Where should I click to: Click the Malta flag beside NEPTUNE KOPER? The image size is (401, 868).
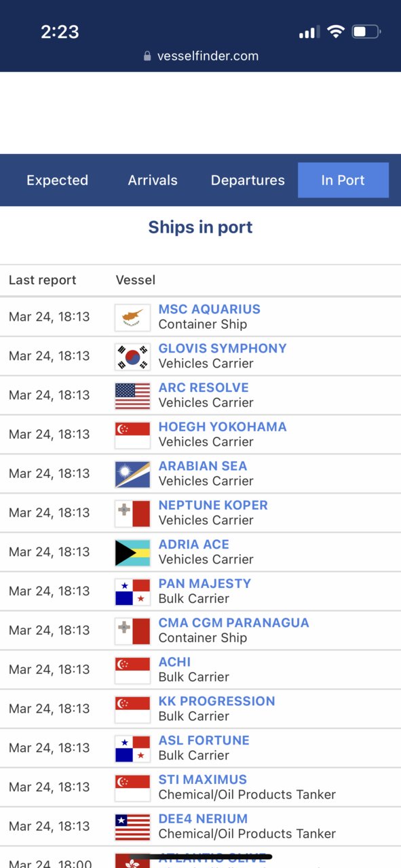132,513
